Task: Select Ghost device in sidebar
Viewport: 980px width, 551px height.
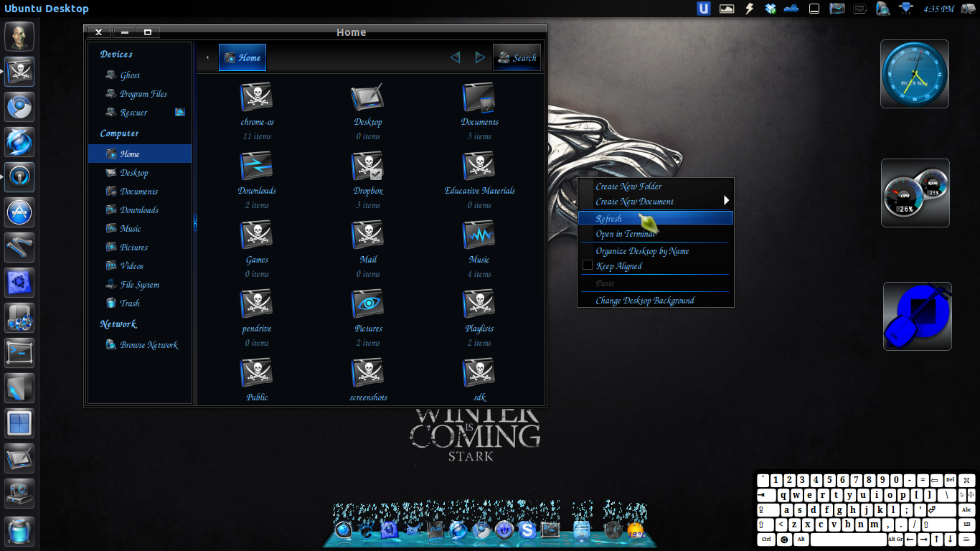Action: tap(140, 75)
